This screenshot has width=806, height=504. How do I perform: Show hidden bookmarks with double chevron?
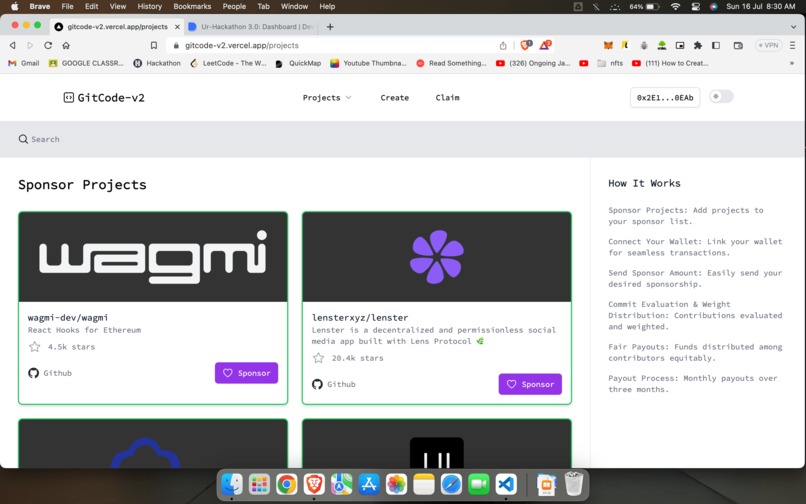click(792, 63)
